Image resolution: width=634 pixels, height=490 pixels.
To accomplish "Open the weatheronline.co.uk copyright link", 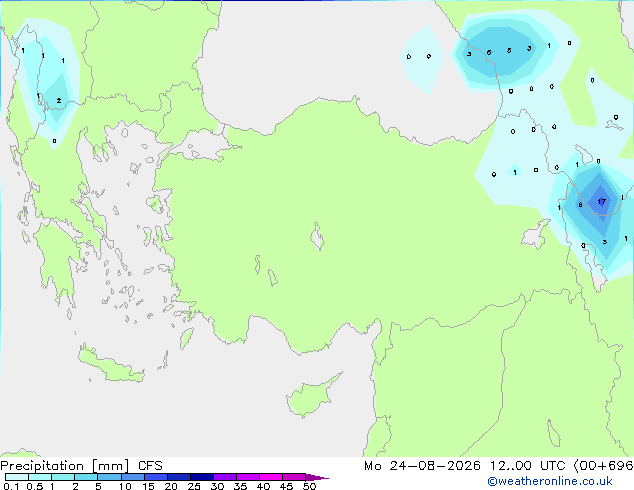I will click(x=549, y=481).
